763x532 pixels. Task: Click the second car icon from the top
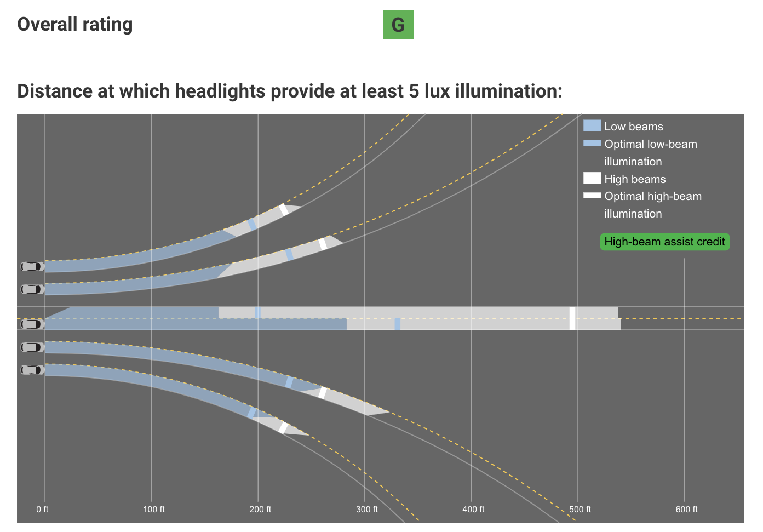click(32, 289)
